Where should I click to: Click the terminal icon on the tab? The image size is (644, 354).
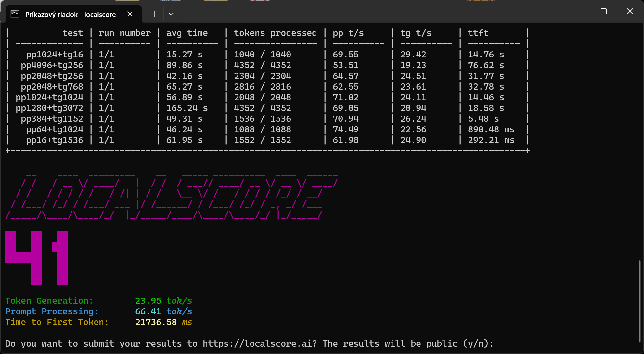[x=15, y=14]
